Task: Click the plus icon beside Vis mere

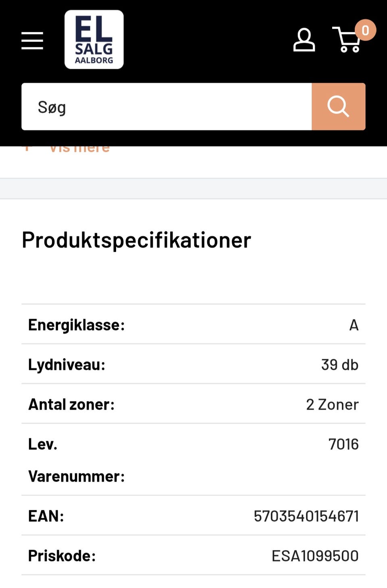Action: (27, 149)
